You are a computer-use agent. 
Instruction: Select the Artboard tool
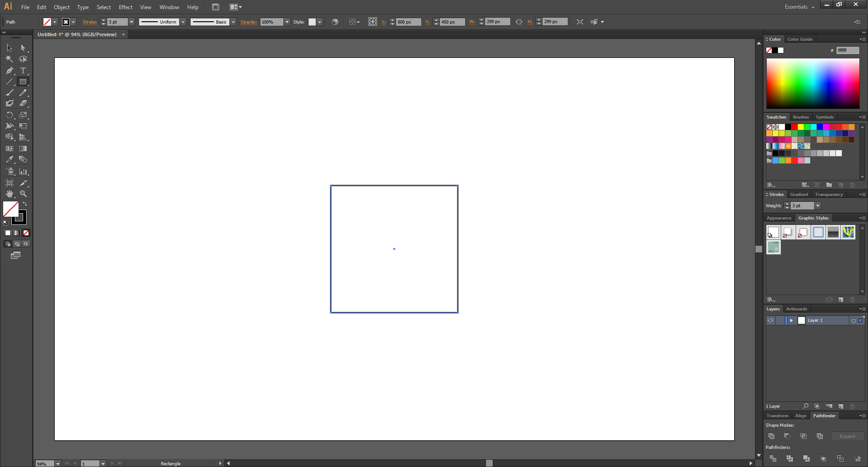pos(9,183)
